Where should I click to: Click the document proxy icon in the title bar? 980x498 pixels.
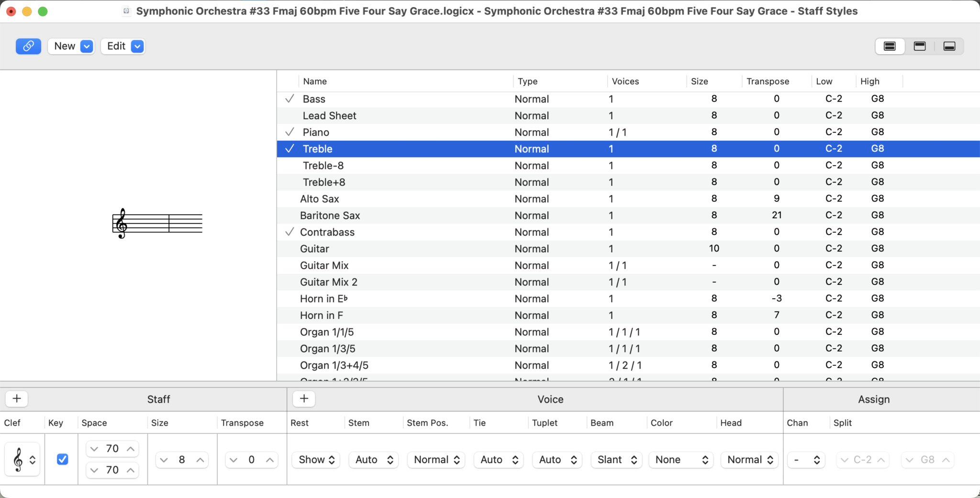pos(126,11)
